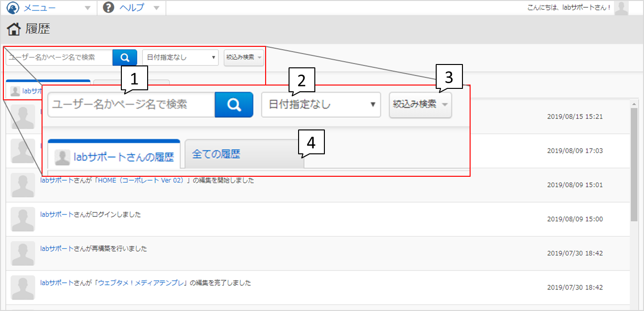Click the magnifying glass search button
Viewport: 644px width, 311px height.
point(125,57)
